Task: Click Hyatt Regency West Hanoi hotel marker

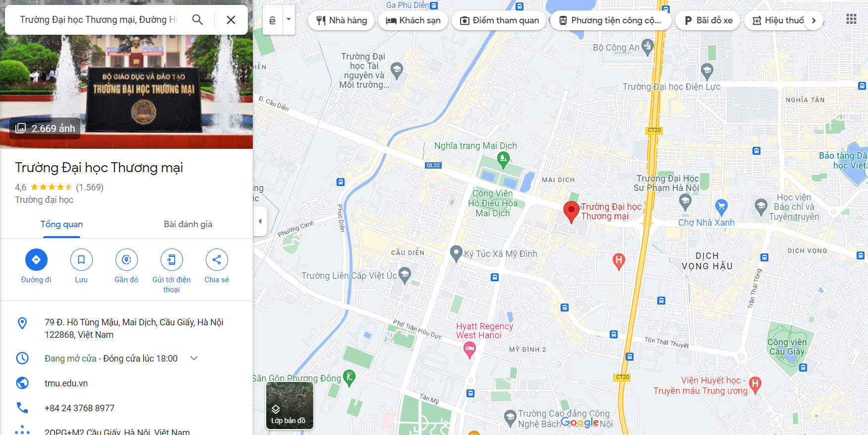Action: [x=469, y=351]
